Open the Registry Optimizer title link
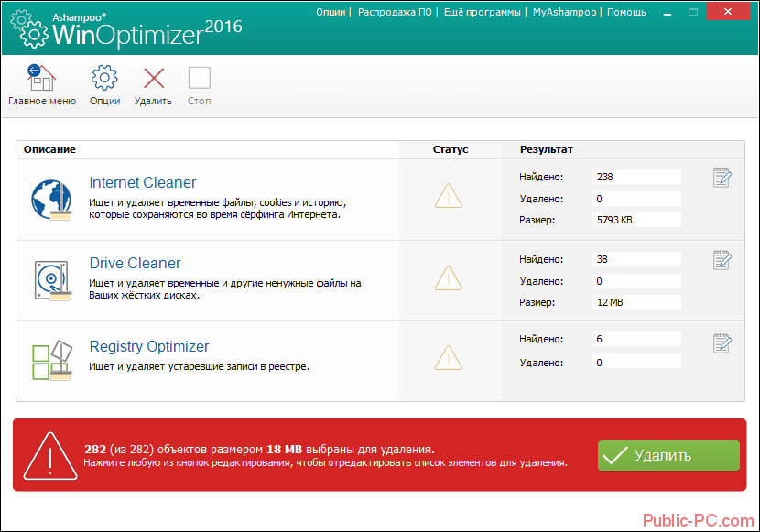760x532 pixels. (x=149, y=346)
